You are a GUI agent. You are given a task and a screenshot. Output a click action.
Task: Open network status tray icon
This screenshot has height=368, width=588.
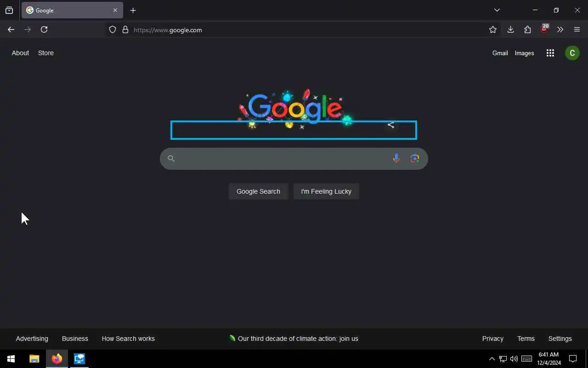pyautogui.click(x=503, y=359)
